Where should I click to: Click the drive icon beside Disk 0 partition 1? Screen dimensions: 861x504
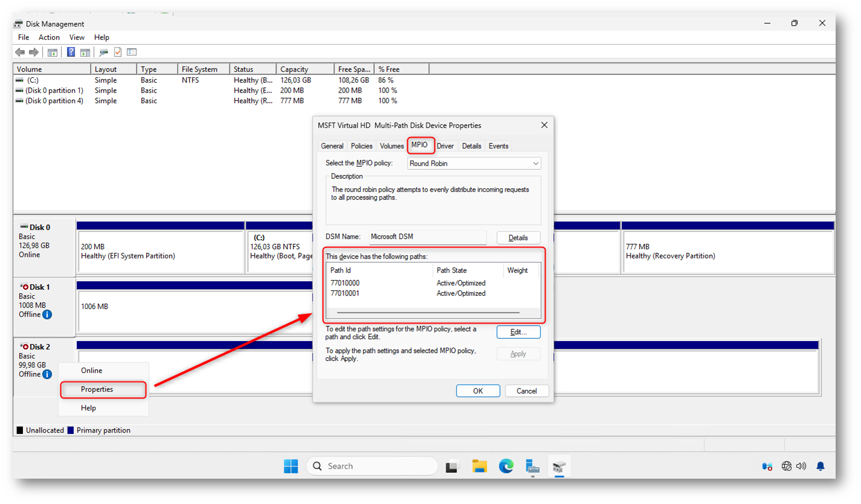point(20,91)
